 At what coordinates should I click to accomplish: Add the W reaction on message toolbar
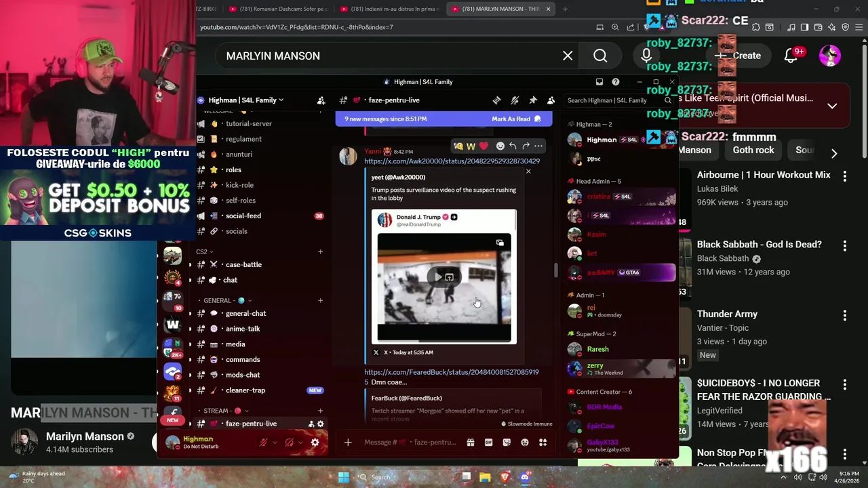click(x=471, y=146)
